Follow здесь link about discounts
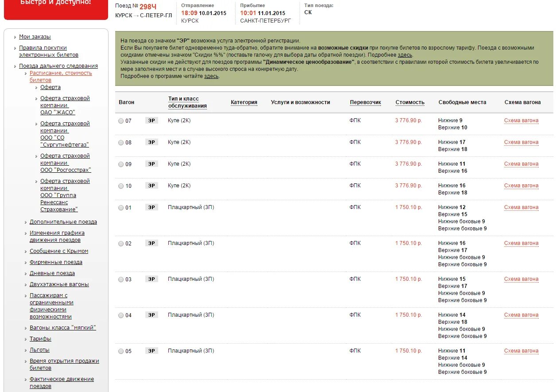The height and width of the screenshot is (392, 556). click(405, 55)
